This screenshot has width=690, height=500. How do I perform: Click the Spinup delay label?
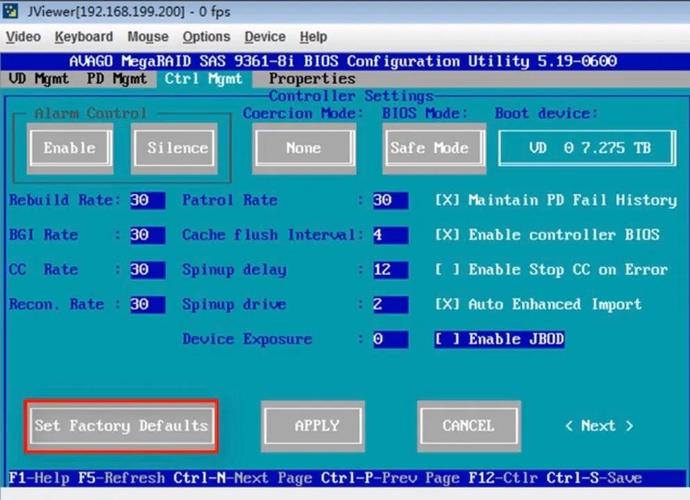234,270
